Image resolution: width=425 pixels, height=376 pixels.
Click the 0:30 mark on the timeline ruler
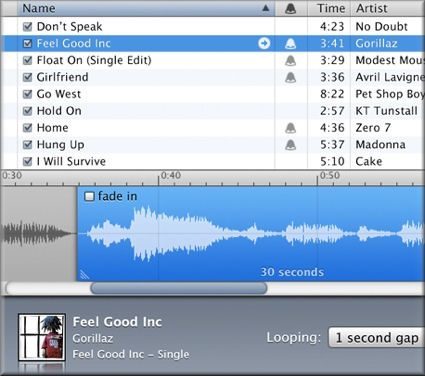coord(12,176)
